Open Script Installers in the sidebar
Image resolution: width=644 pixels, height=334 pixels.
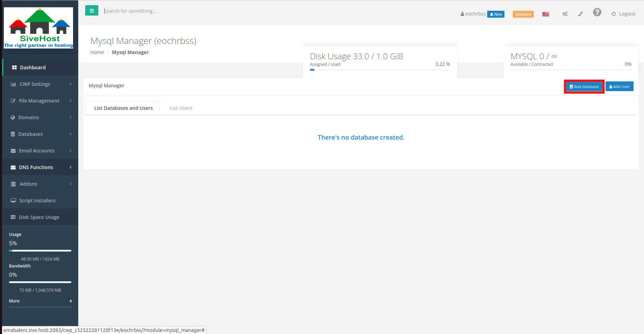tap(40, 201)
